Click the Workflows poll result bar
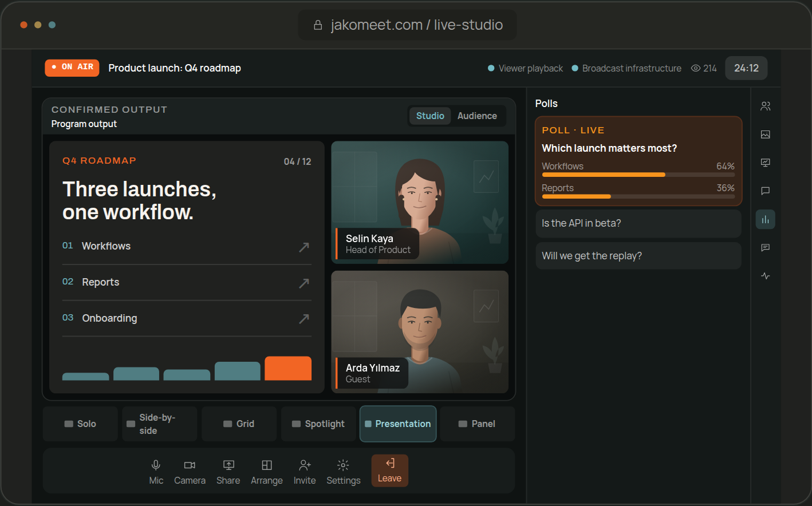The image size is (812, 506). [x=638, y=175]
